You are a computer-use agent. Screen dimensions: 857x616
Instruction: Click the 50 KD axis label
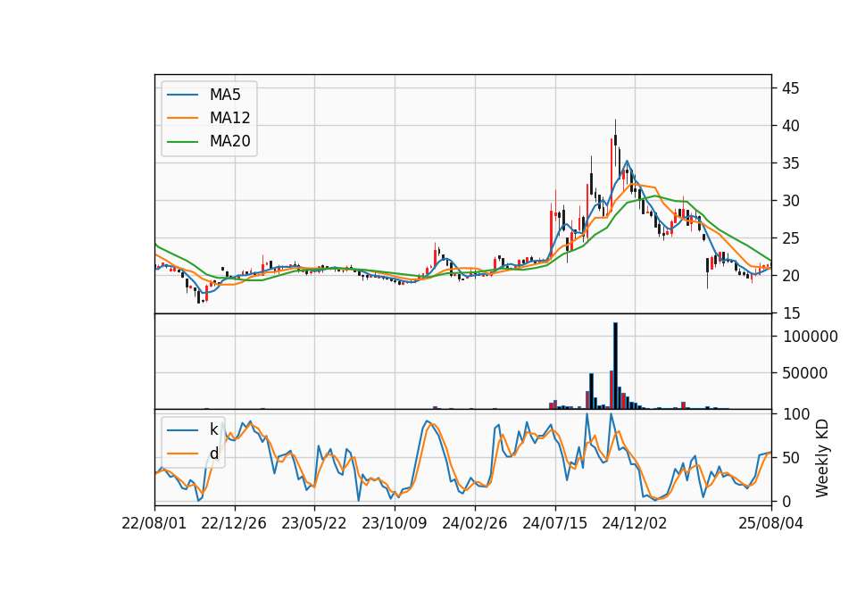click(791, 458)
